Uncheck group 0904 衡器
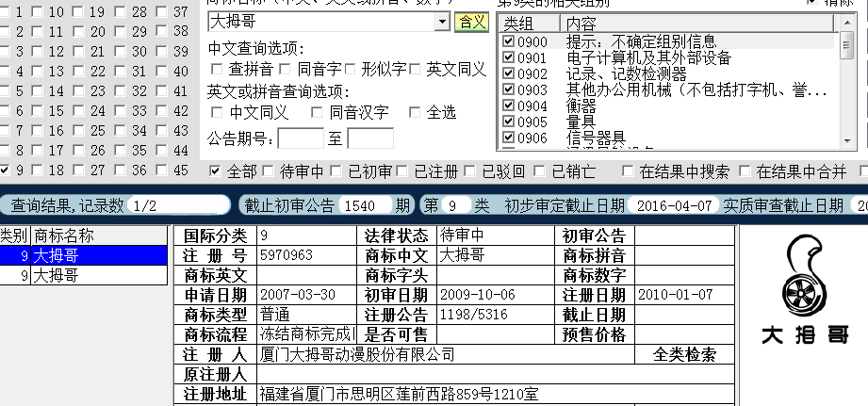 (x=508, y=106)
